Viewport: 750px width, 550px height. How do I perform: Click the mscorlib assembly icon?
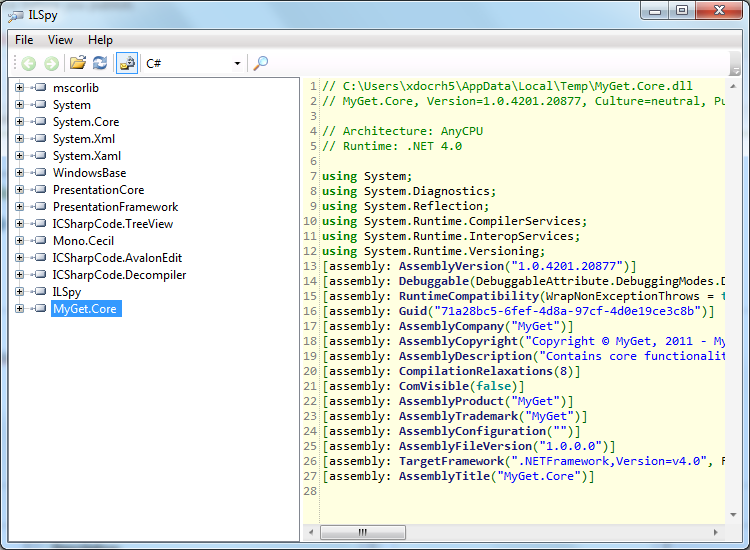tap(39, 88)
